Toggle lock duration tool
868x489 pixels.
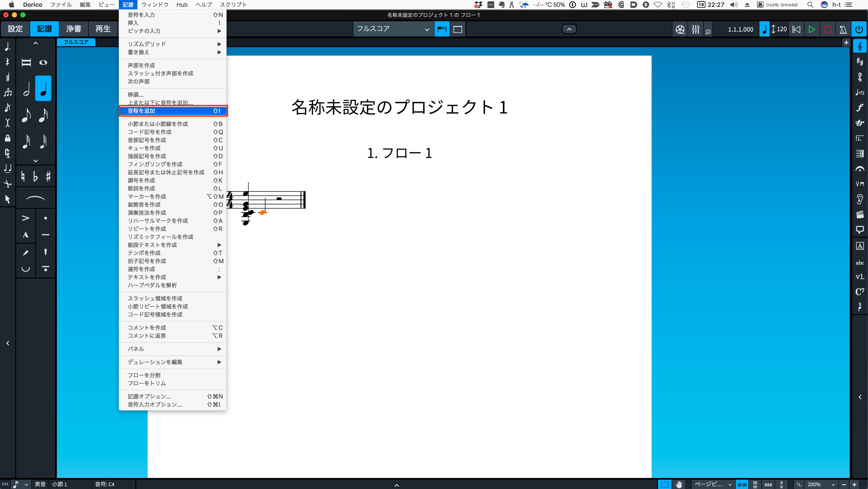point(7,138)
